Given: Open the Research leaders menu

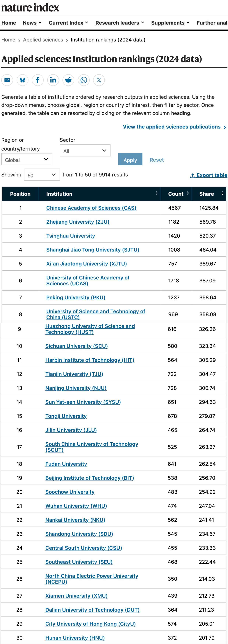Looking at the screenshot, I should click(x=120, y=23).
